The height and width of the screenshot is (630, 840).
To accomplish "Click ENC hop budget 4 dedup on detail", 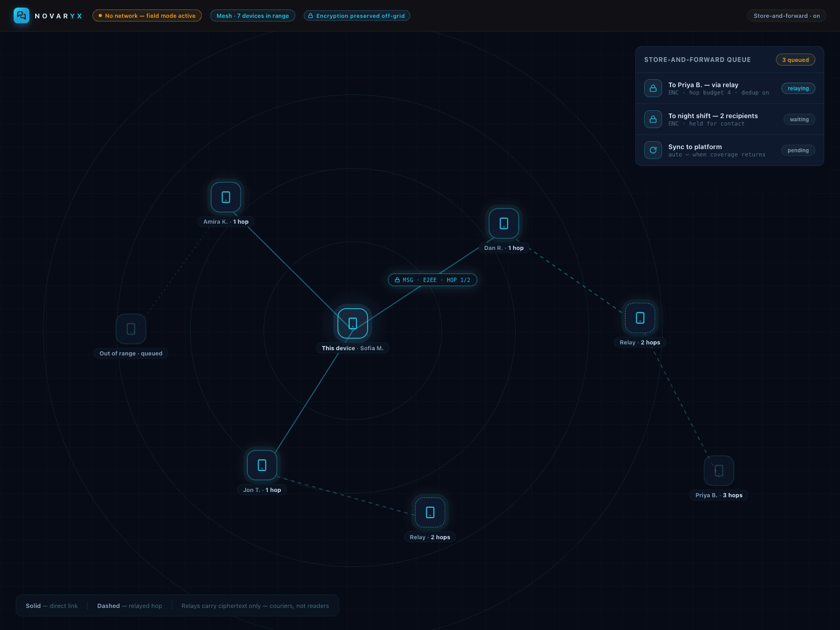I will pyautogui.click(x=719, y=93).
